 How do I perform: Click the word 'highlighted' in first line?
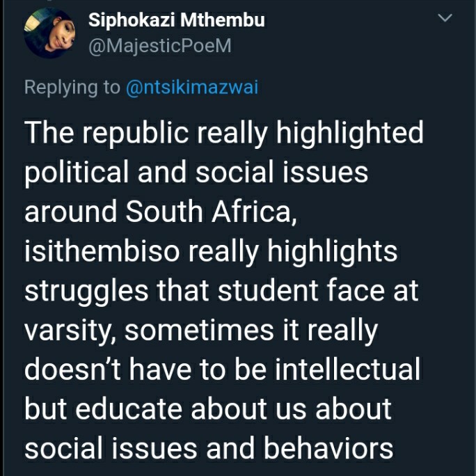349,133
